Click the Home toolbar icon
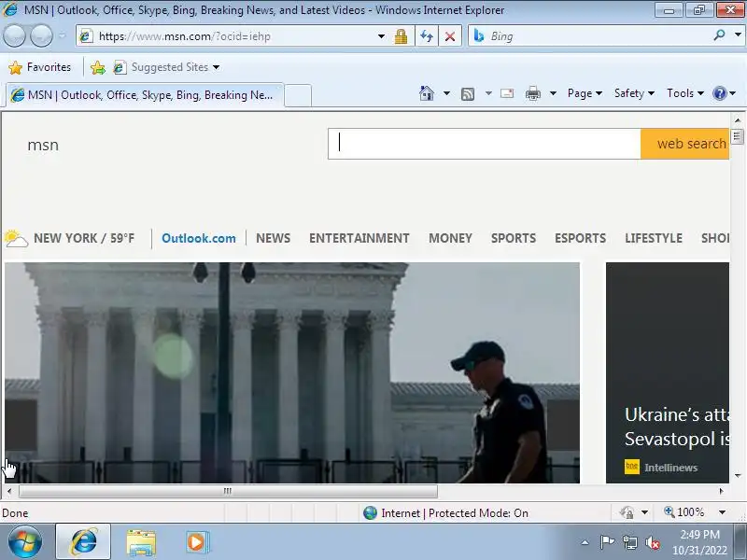The height and width of the screenshot is (560, 747). (427, 93)
